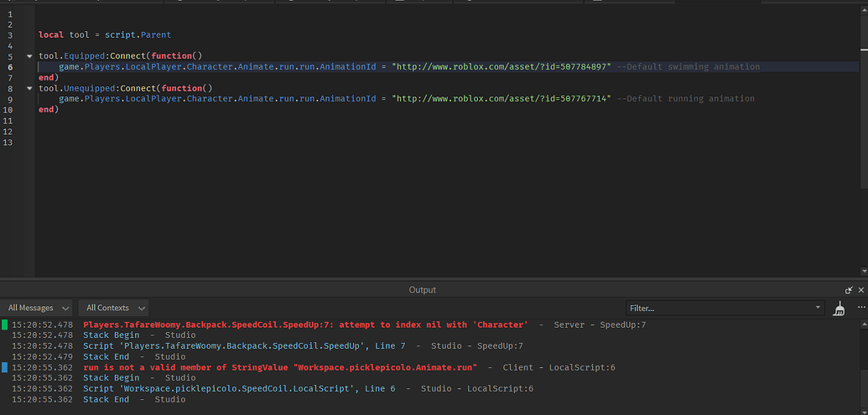Screen dimensions: 868x415
Task: Click the Output list scroll-up arrow
Action: (864, 323)
